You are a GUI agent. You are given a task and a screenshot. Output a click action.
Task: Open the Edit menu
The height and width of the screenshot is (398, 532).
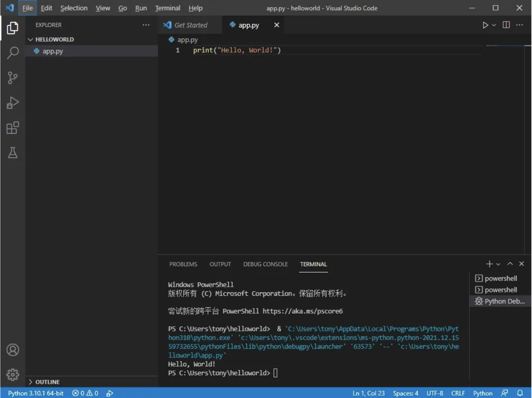pyautogui.click(x=46, y=8)
